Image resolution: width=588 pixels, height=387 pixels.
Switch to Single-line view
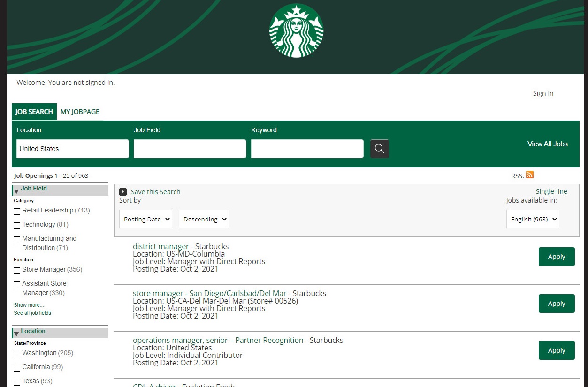tap(551, 191)
